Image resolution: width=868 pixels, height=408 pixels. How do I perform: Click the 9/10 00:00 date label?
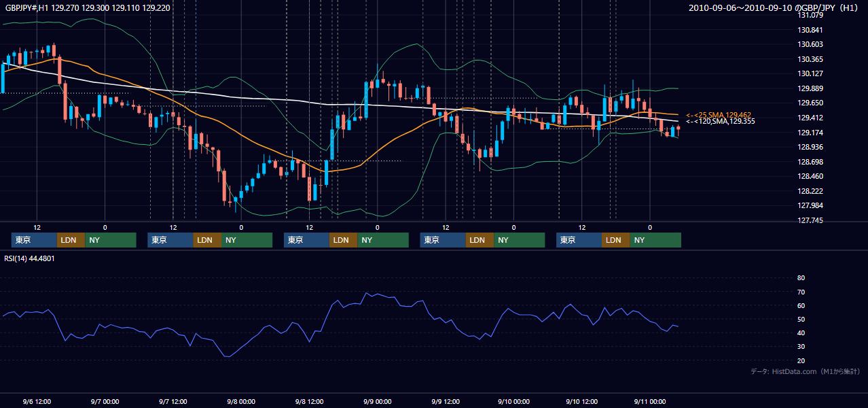(x=513, y=401)
